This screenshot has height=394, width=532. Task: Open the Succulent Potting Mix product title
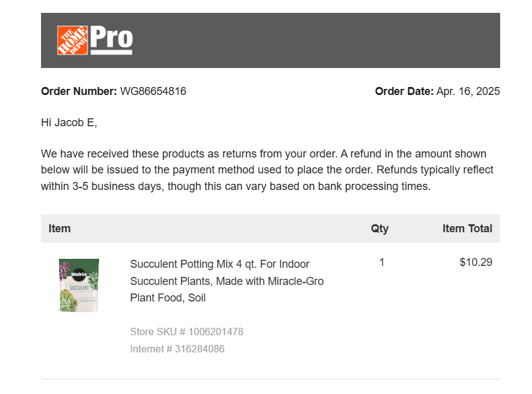[227, 281]
